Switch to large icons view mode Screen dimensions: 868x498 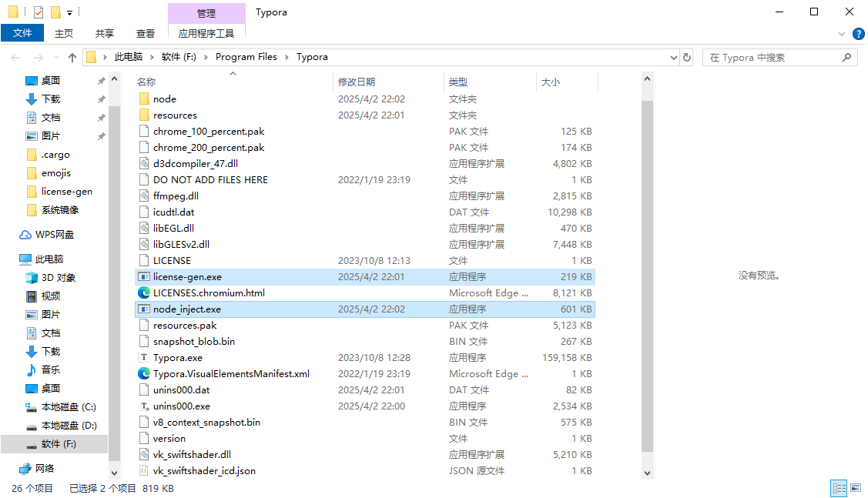click(856, 488)
